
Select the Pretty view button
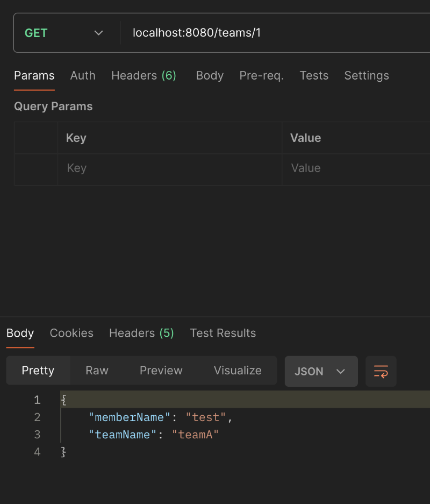point(38,371)
